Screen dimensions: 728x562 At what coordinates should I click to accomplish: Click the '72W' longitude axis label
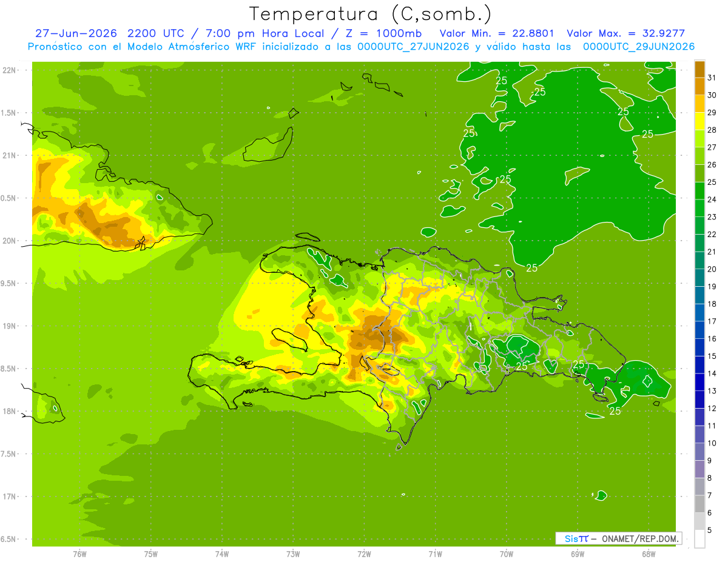[x=364, y=554]
